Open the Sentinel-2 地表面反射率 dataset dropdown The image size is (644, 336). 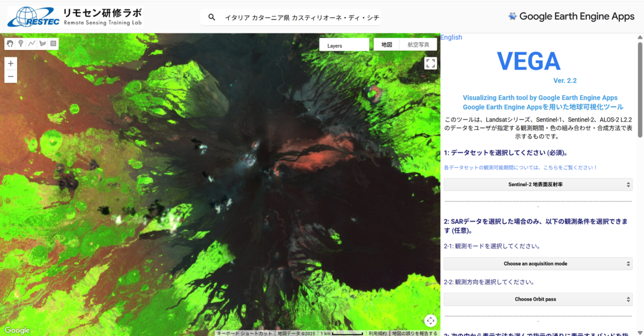click(538, 185)
